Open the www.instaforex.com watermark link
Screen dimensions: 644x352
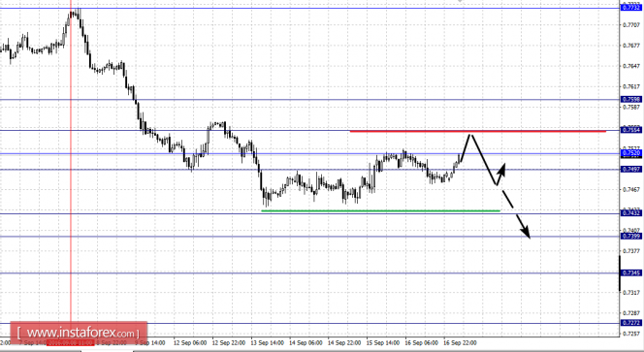79,333
